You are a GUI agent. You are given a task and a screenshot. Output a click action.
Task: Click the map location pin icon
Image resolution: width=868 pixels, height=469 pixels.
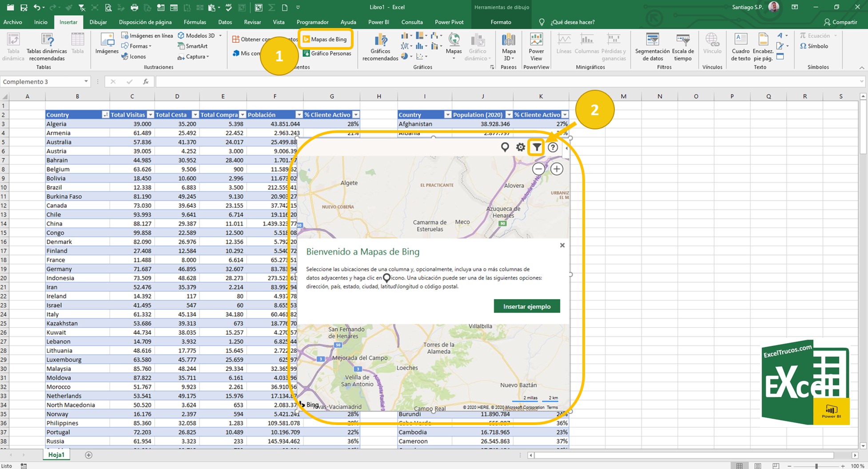click(x=505, y=147)
